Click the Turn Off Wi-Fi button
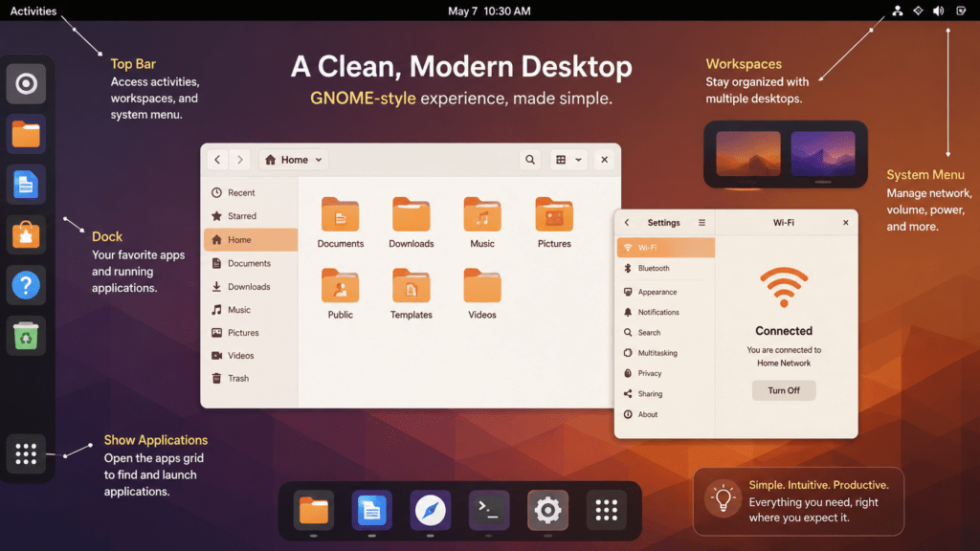This screenshot has width=980, height=551. [784, 390]
